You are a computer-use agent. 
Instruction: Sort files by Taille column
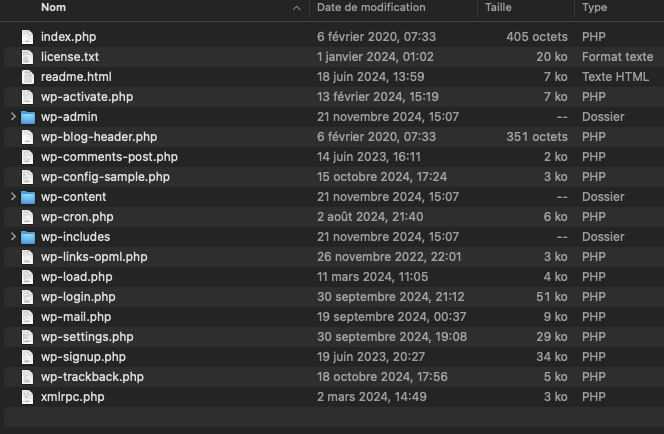click(x=499, y=8)
